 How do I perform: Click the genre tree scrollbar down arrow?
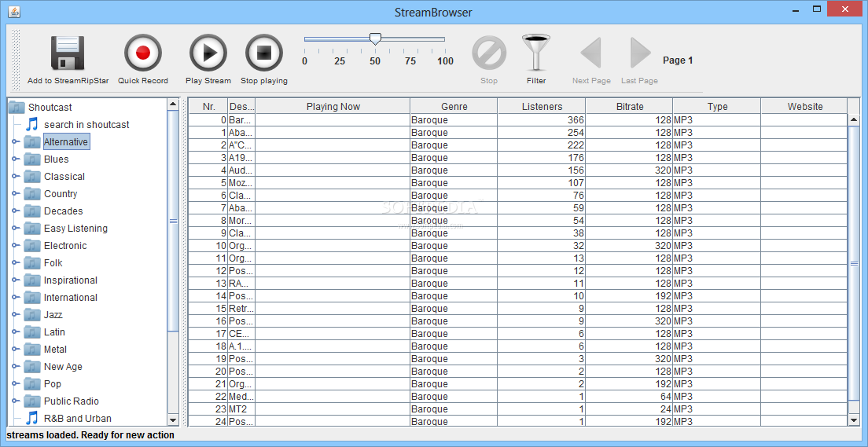point(173,421)
